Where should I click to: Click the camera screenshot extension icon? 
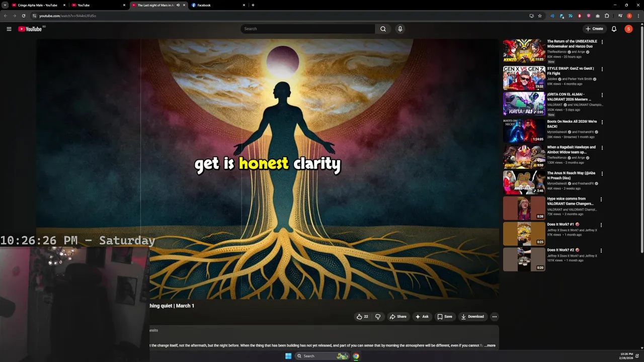pyautogui.click(x=598, y=16)
